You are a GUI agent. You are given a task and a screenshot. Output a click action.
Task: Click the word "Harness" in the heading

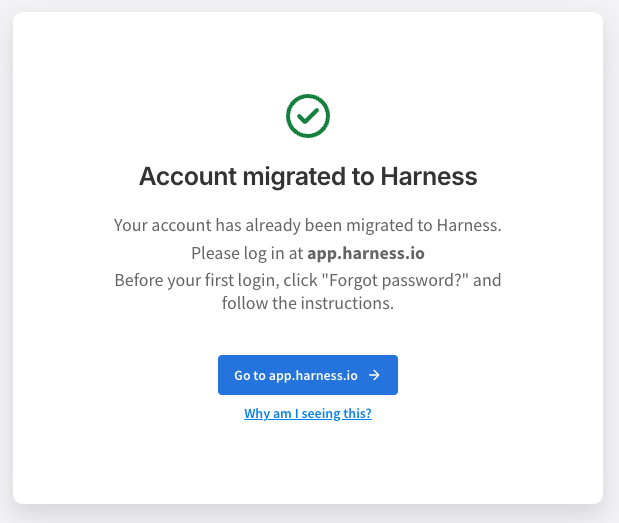point(429,177)
